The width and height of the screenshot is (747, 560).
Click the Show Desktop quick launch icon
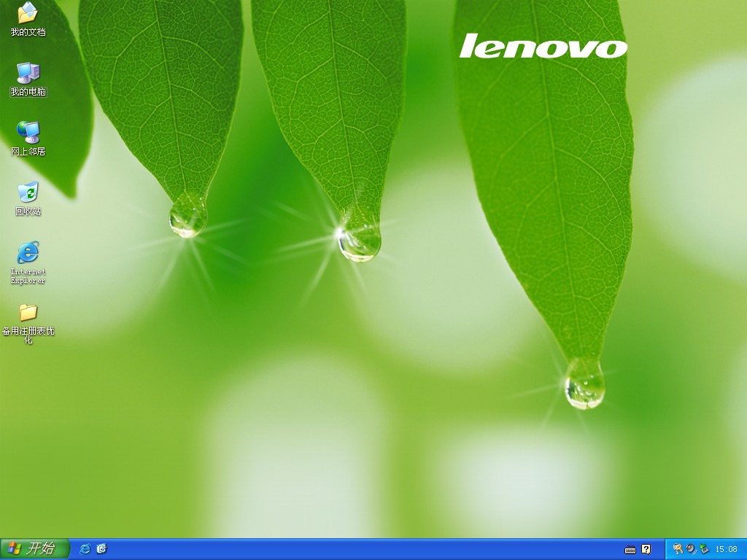pos(101,549)
